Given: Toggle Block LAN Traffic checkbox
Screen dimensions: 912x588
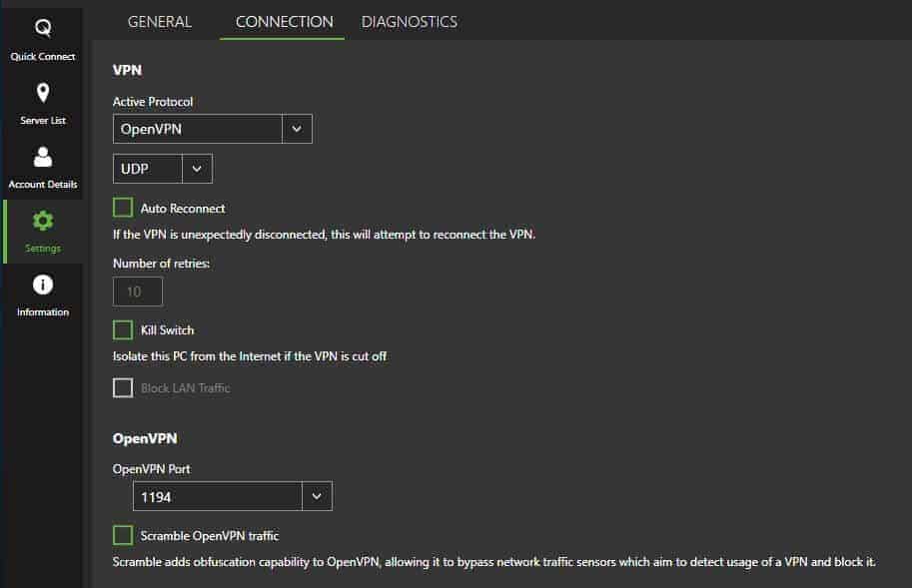Looking at the screenshot, I should click(x=123, y=387).
